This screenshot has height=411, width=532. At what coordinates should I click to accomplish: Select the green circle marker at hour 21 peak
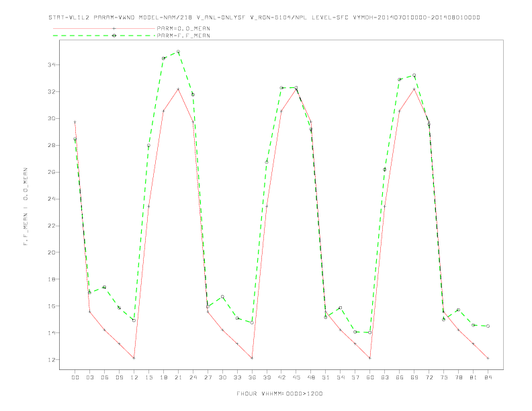click(178, 52)
